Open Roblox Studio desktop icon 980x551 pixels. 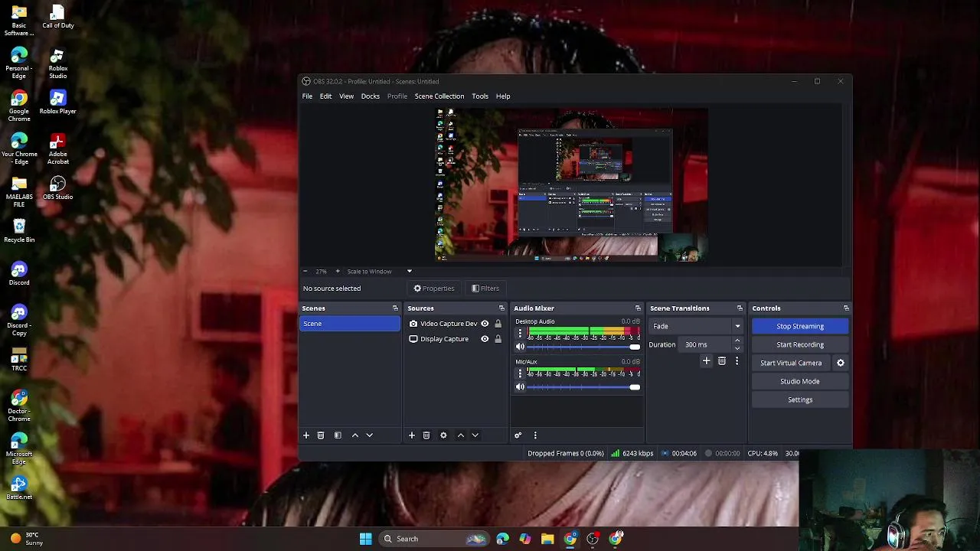(57, 64)
